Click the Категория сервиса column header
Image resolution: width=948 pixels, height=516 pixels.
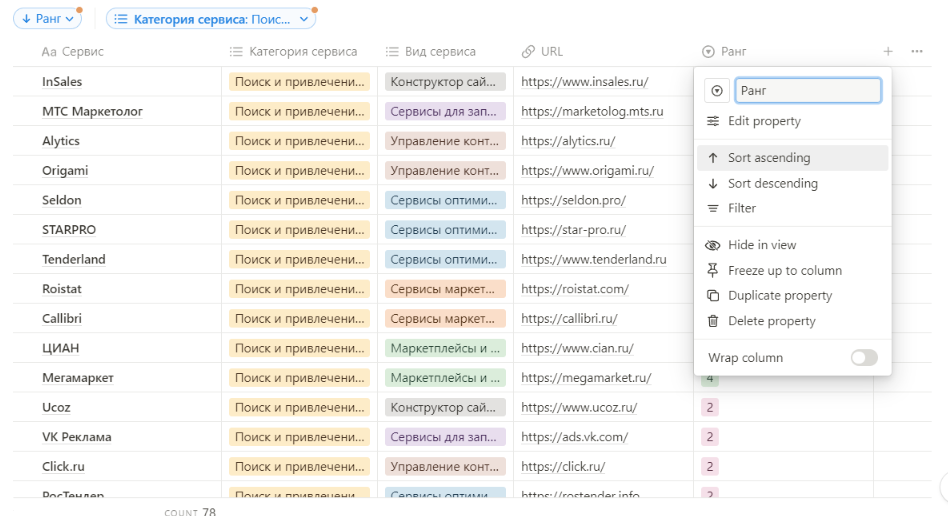(299, 52)
